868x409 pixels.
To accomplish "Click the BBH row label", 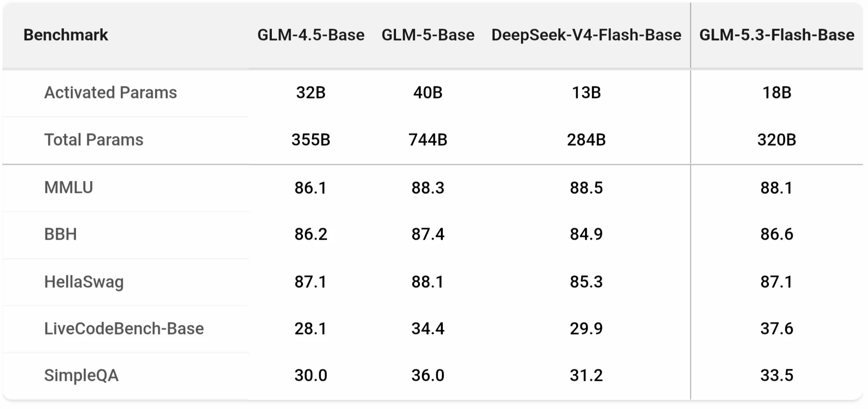I will click(60, 234).
